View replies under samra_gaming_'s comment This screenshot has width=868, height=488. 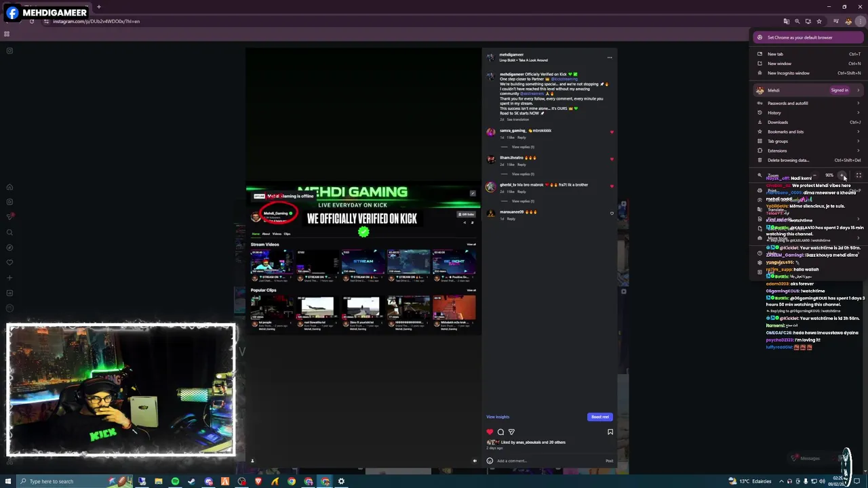[523, 147]
